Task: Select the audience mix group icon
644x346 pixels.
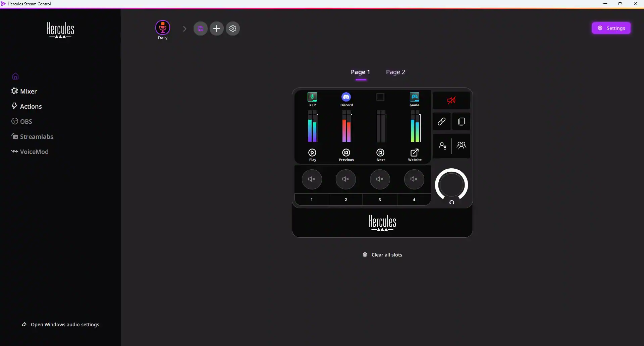Action: click(462, 146)
